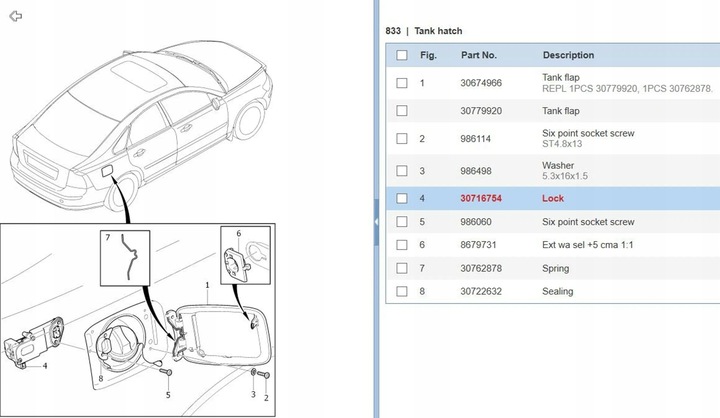Check the Spring 30762878 checkbox

[402, 268]
